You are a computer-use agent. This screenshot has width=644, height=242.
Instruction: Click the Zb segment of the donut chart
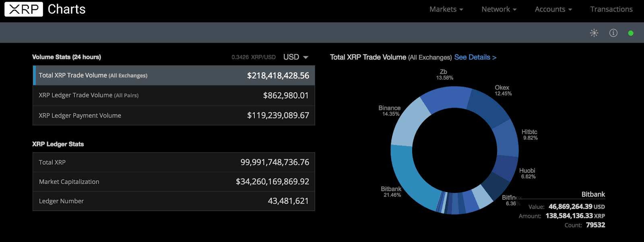pyautogui.click(x=446, y=98)
